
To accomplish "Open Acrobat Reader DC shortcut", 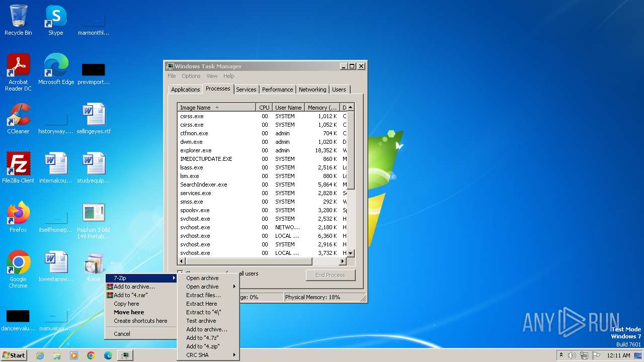I will 18,72.
